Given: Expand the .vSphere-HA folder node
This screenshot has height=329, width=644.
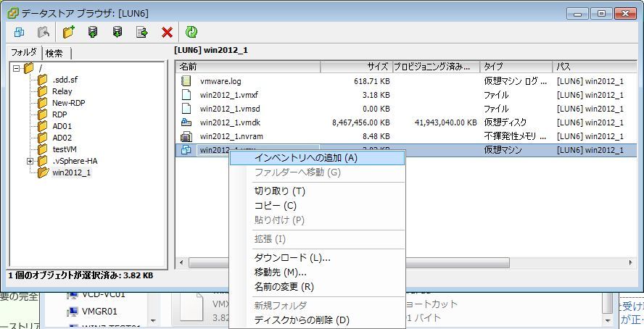Looking at the screenshot, I should (30, 161).
